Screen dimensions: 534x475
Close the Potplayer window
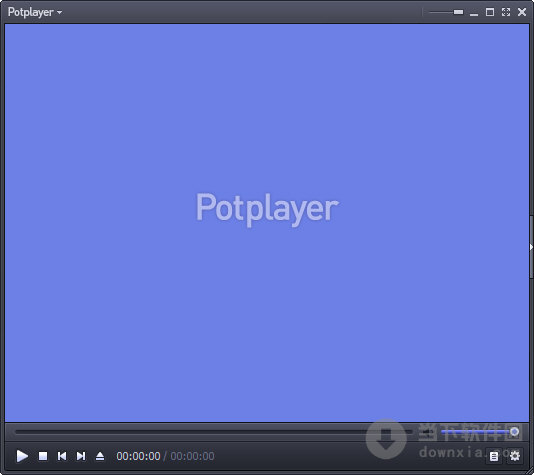(522, 12)
